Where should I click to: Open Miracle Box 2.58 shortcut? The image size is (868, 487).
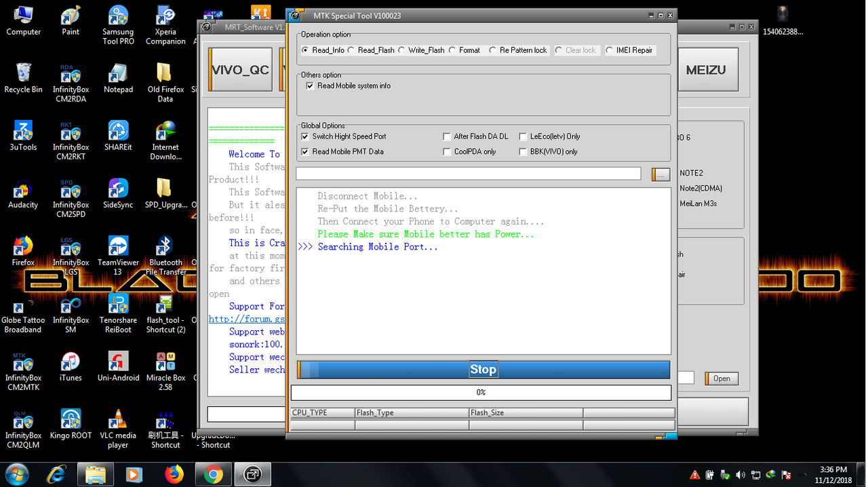click(165, 372)
